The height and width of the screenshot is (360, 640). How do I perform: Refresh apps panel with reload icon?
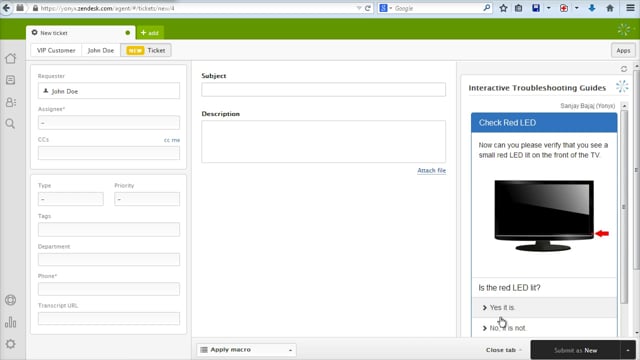tap(624, 69)
